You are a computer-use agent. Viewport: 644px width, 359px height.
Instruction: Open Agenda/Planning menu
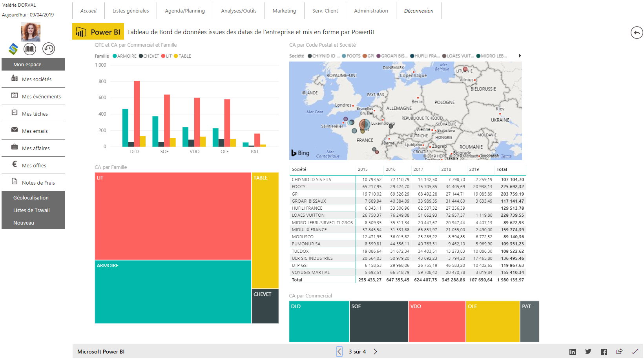185,11
